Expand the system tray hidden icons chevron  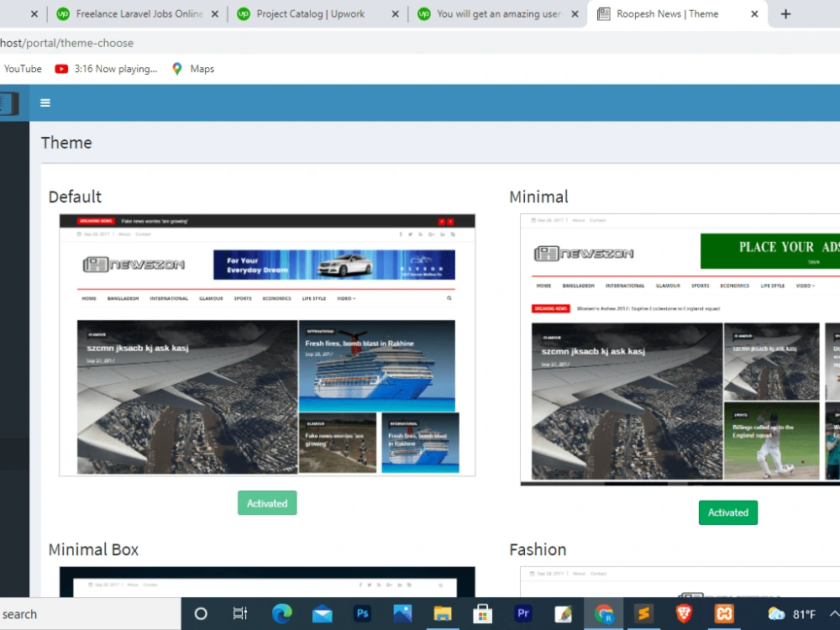coord(833,614)
